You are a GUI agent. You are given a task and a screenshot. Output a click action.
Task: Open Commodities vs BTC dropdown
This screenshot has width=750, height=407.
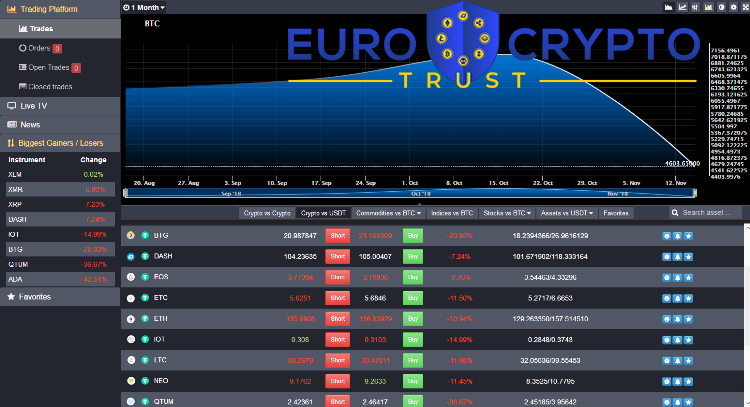388,213
